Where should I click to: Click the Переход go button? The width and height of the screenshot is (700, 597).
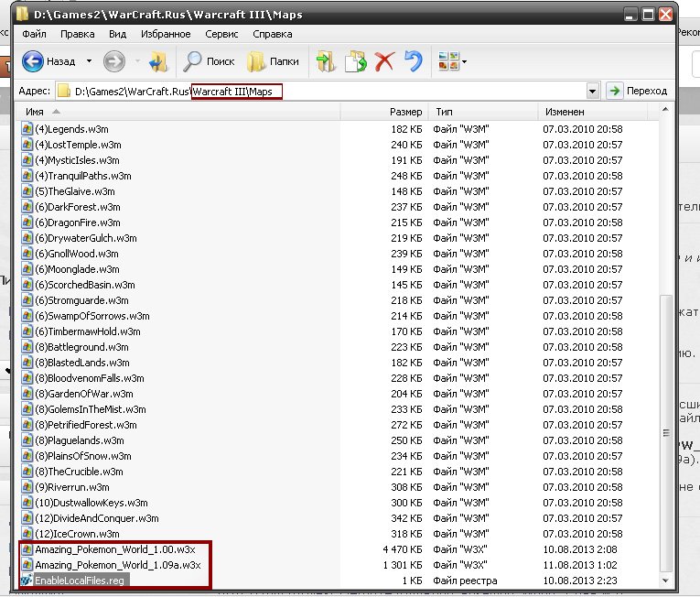point(638,91)
